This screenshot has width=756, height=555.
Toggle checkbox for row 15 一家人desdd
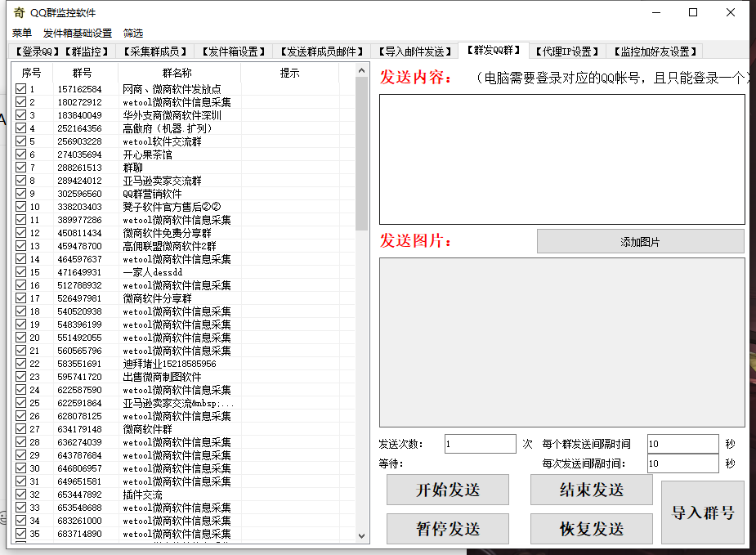pyautogui.click(x=21, y=272)
